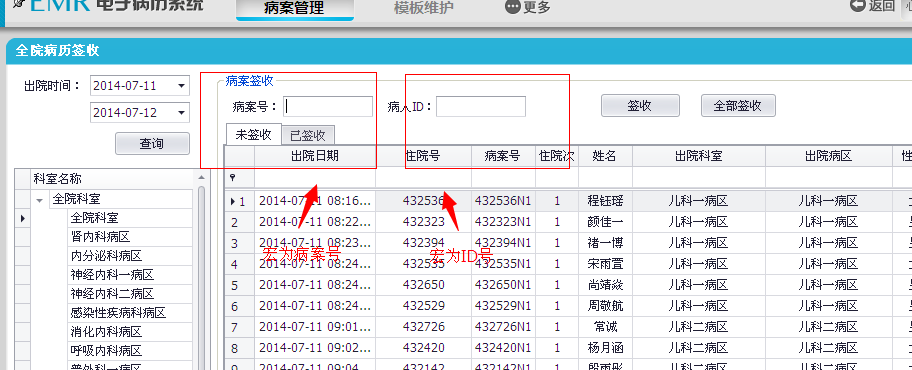Select 感染性疾病科病区 in department tree

tap(118, 314)
